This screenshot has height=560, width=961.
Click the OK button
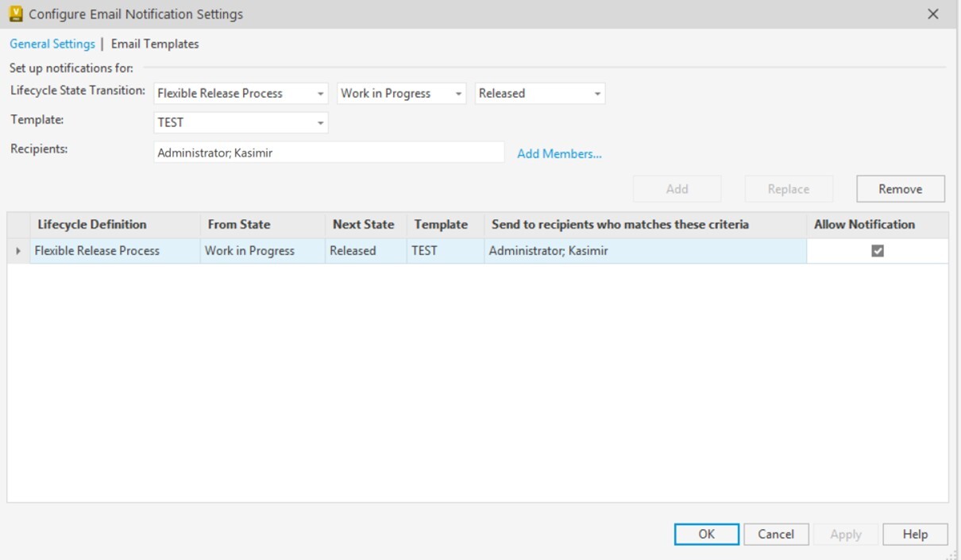point(707,535)
